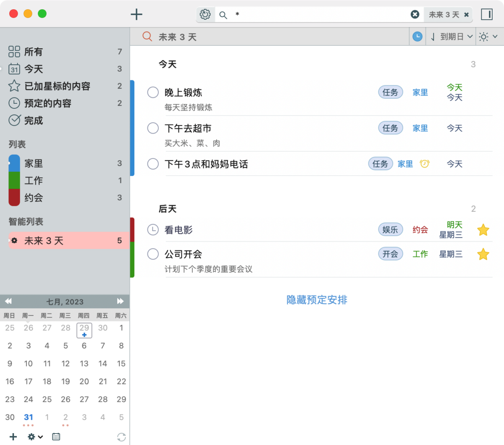Open the sun appearance dropdown

488,37
